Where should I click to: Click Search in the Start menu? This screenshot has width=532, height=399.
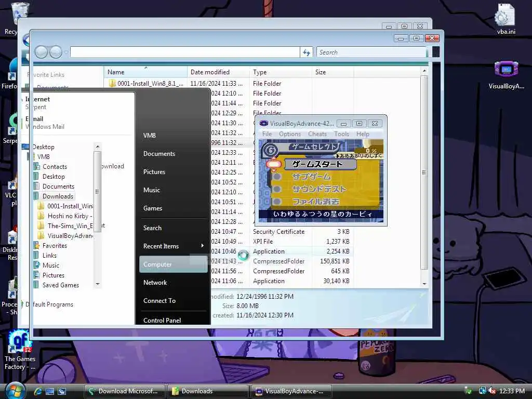coord(152,228)
